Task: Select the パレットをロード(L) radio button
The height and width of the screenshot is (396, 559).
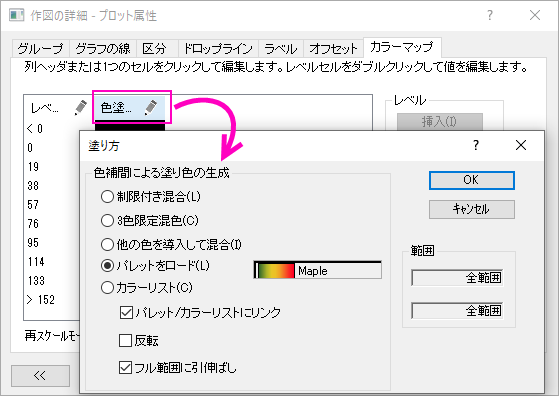Action: [x=107, y=266]
